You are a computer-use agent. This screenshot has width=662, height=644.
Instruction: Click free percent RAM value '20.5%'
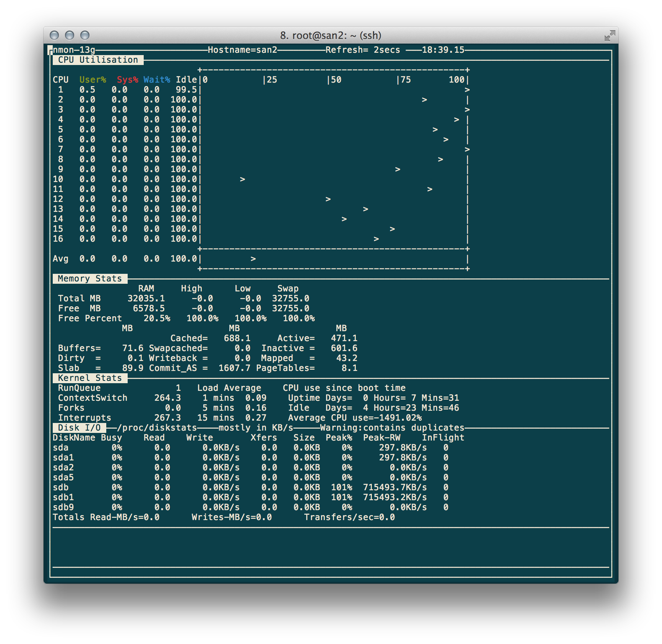coord(157,318)
